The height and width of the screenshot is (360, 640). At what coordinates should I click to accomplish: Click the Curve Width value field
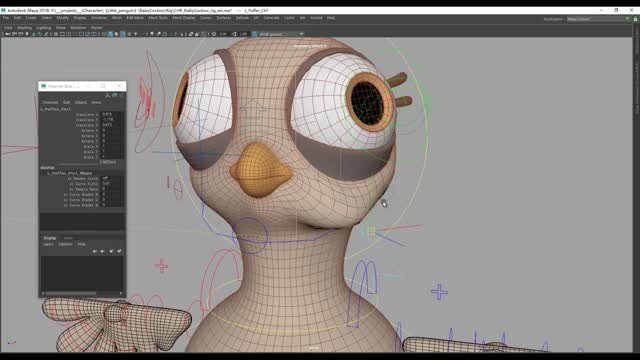click(112, 184)
